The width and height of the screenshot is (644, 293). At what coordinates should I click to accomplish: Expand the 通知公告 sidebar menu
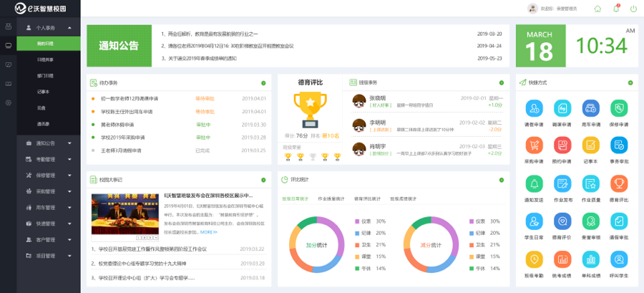coord(46,143)
